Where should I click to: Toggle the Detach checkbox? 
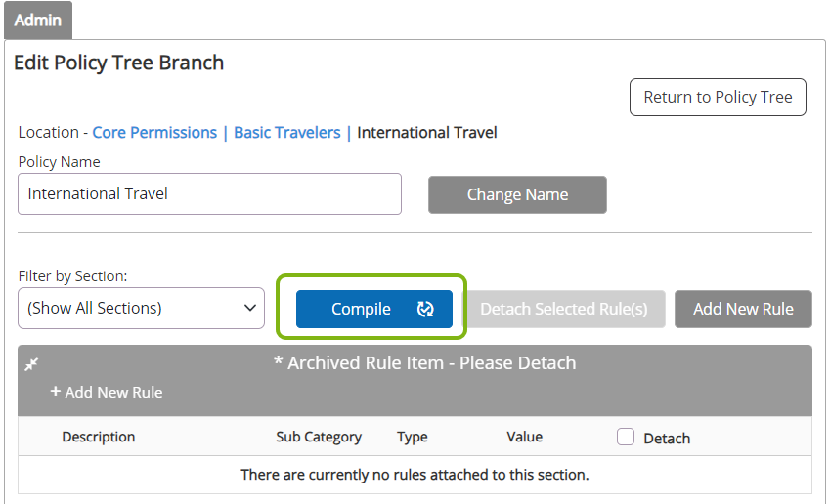point(625,437)
